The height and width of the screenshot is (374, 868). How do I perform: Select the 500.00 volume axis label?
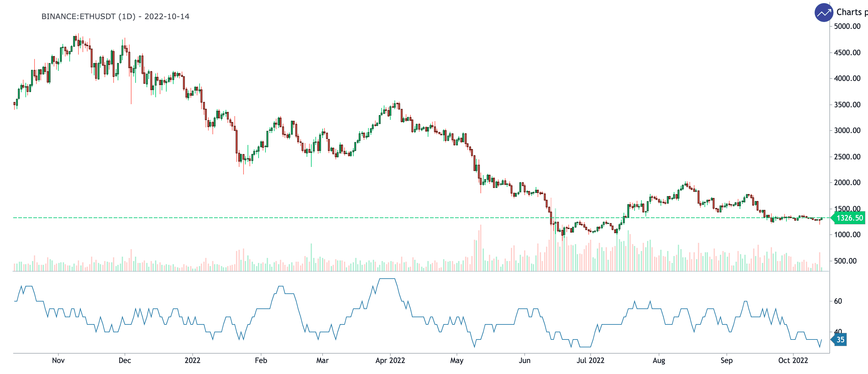click(845, 261)
